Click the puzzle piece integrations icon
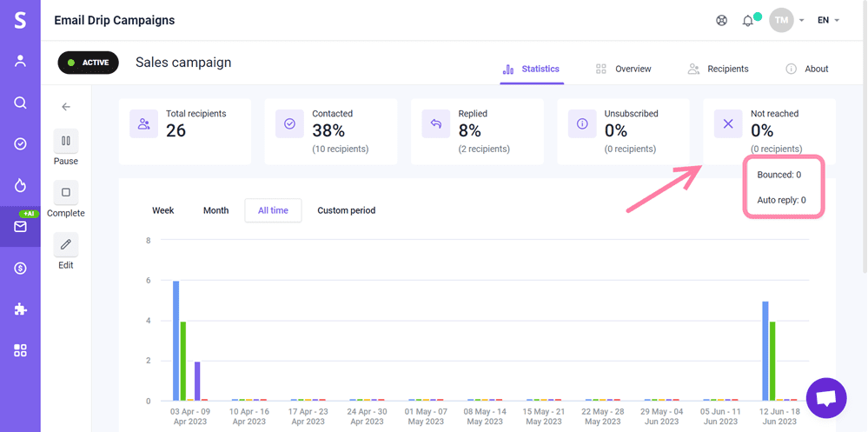Screen dimensions: 868x432 coord(20,309)
